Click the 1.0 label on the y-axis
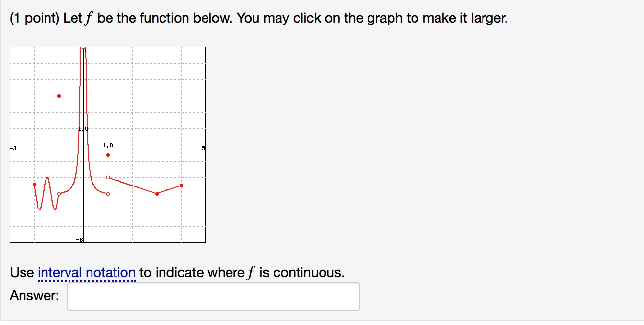This screenshot has width=644, height=325. click(83, 129)
